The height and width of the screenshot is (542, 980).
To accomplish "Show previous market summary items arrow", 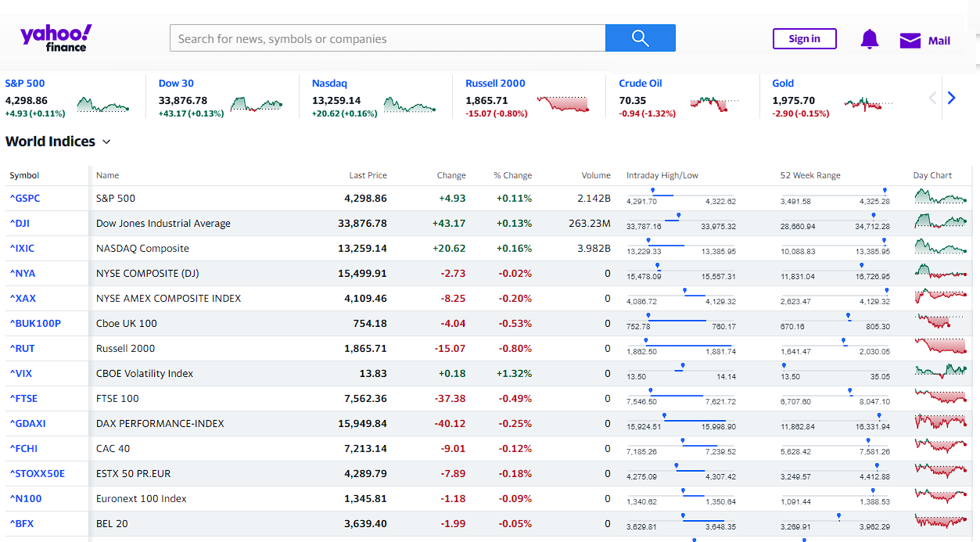I will [x=932, y=98].
